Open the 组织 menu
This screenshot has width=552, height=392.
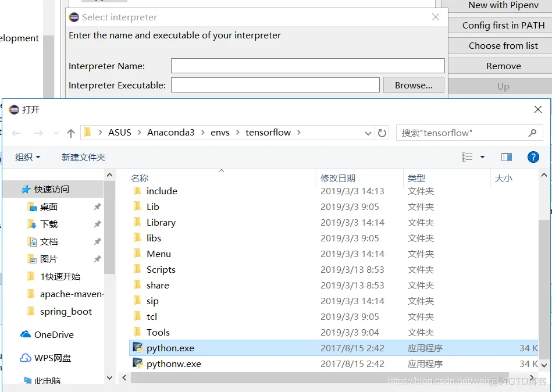pos(27,157)
